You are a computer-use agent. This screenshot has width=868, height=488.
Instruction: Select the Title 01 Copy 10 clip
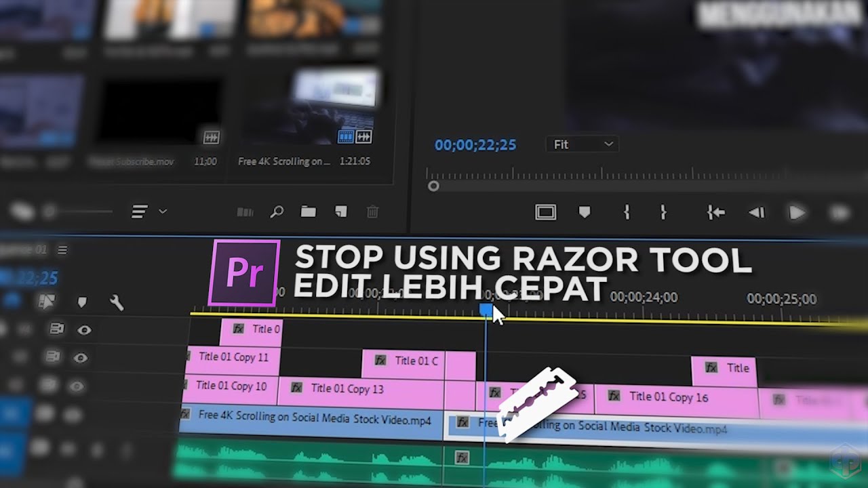pyautogui.click(x=231, y=389)
